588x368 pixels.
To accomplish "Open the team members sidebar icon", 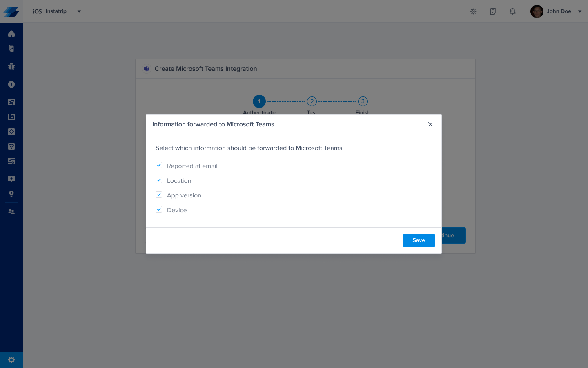I will tap(11, 212).
